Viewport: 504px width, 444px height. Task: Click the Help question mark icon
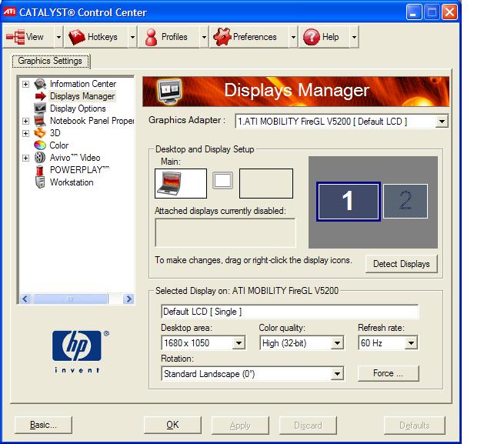click(x=312, y=37)
